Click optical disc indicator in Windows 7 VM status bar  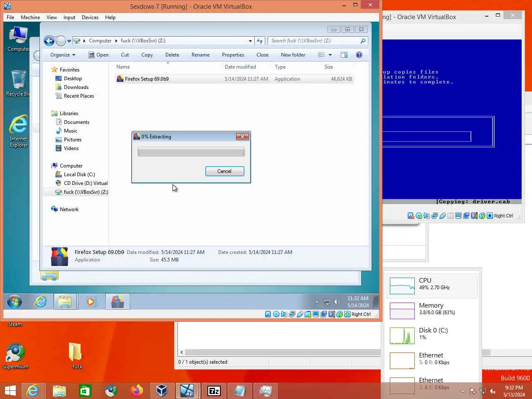(276, 314)
